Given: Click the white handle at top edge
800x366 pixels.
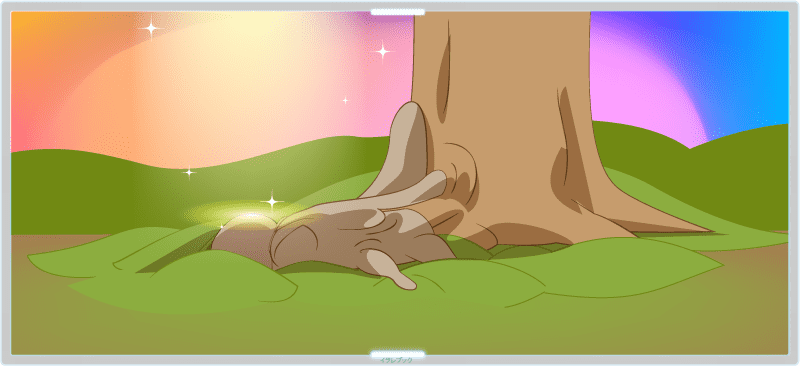Looking at the screenshot, I should [x=397, y=12].
